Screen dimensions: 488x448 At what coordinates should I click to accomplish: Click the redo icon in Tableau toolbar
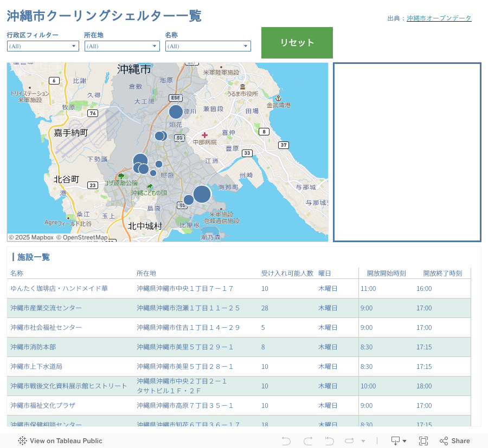tap(308, 440)
